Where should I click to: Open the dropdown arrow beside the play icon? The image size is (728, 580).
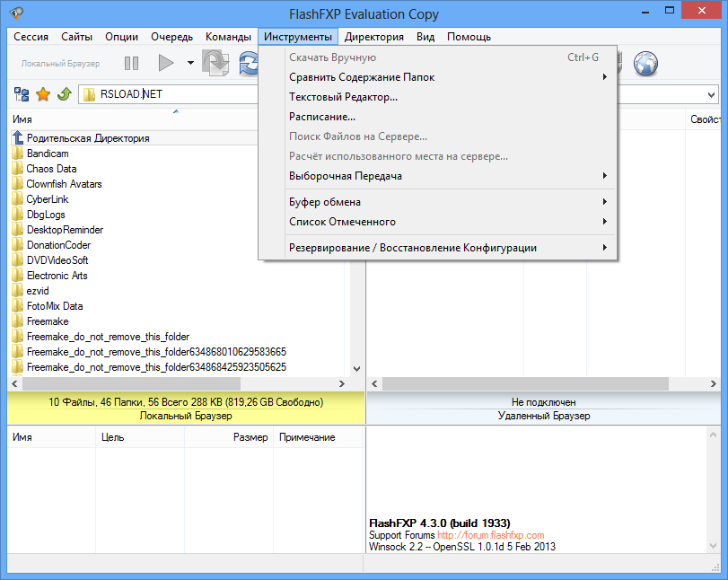pos(190,63)
